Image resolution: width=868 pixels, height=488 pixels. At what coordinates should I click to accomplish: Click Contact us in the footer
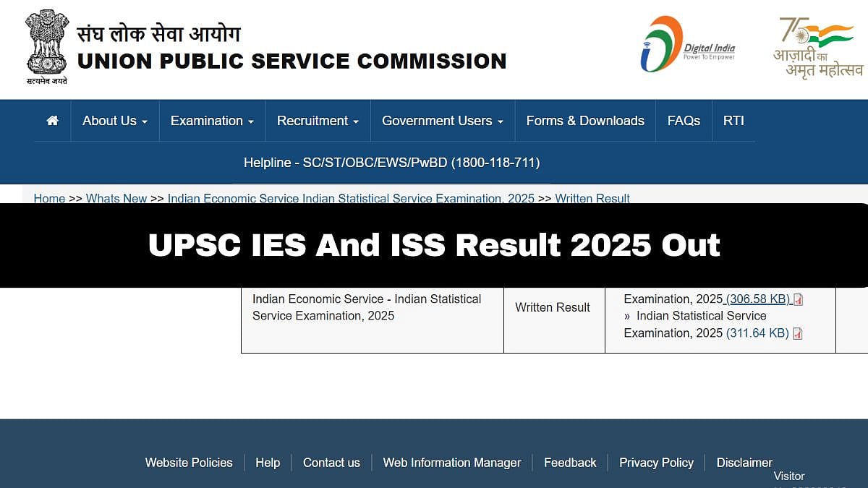(x=331, y=463)
